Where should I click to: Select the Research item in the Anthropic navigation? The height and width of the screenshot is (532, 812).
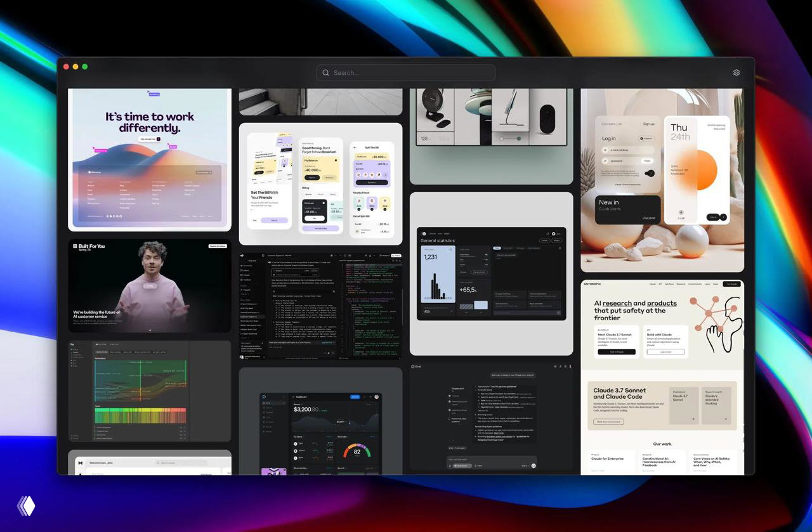(x=681, y=284)
